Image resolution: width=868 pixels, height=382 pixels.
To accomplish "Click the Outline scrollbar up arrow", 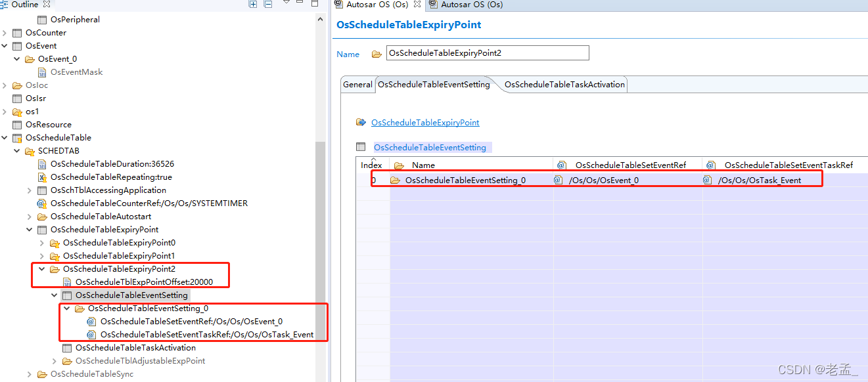I will 321,18.
